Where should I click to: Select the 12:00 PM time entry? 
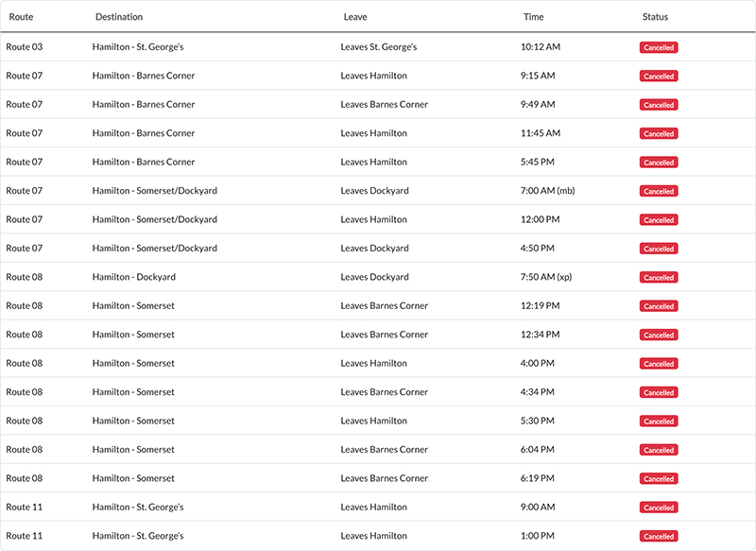tap(540, 219)
